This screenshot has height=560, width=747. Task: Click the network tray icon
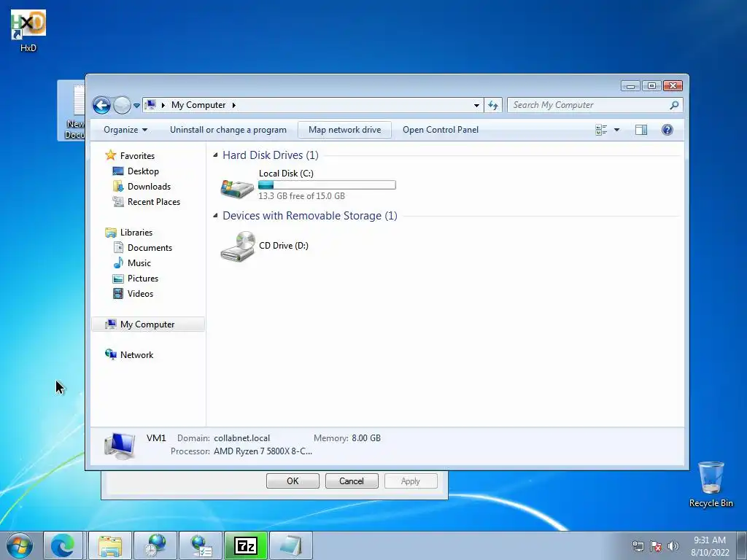point(638,546)
